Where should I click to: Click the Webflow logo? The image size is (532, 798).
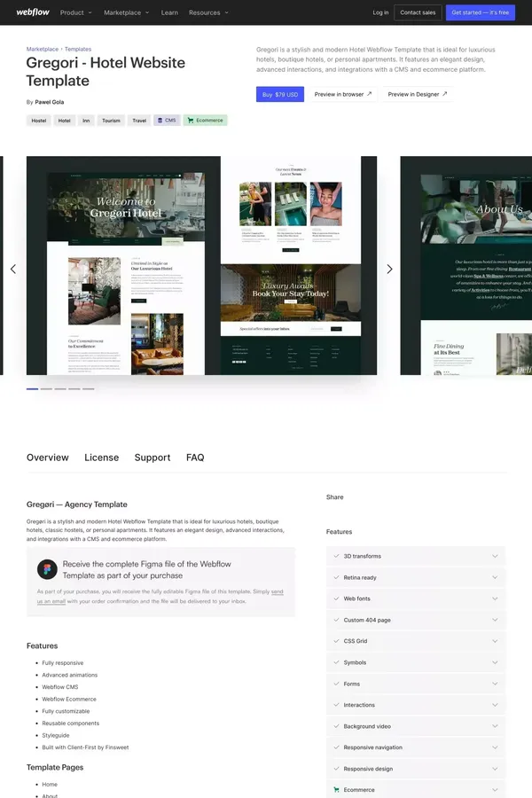[x=33, y=12]
